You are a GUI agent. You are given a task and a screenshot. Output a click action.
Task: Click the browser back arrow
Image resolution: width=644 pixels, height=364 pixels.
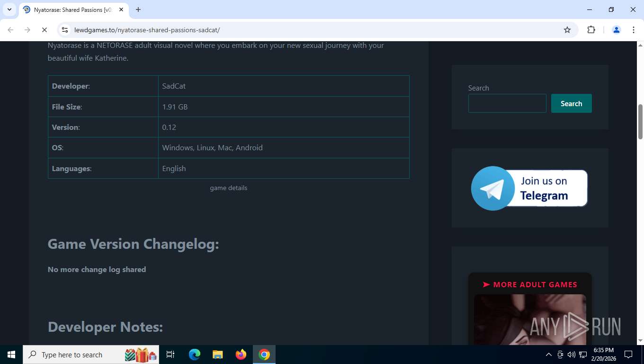[x=10, y=30]
